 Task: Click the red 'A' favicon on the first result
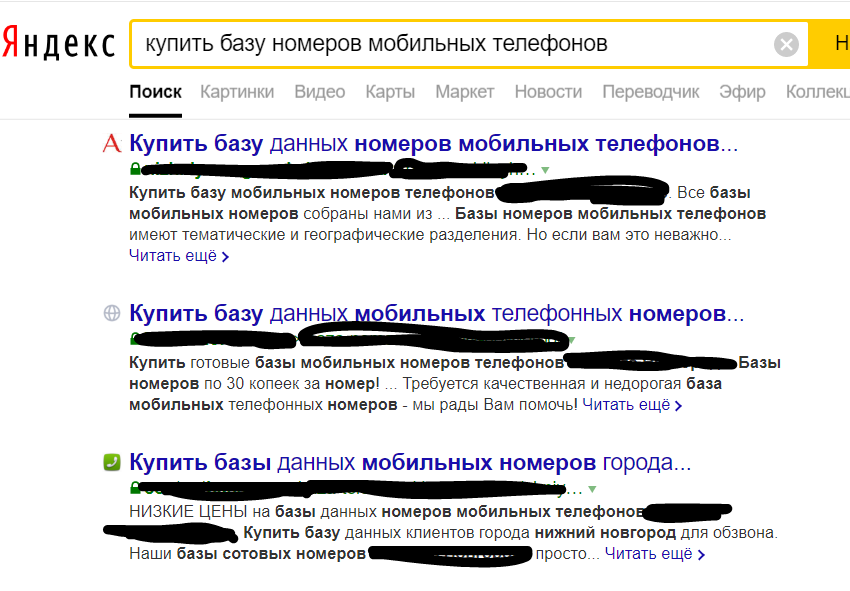coord(110,143)
